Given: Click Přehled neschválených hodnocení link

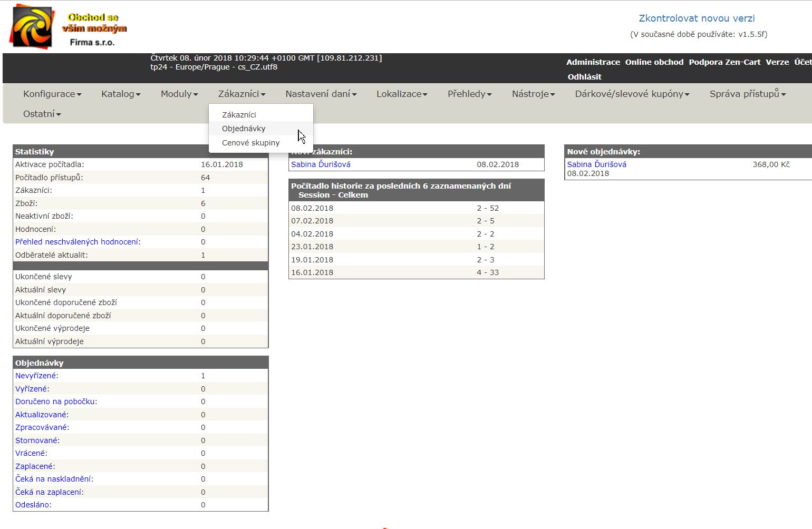Looking at the screenshot, I should coord(78,242).
